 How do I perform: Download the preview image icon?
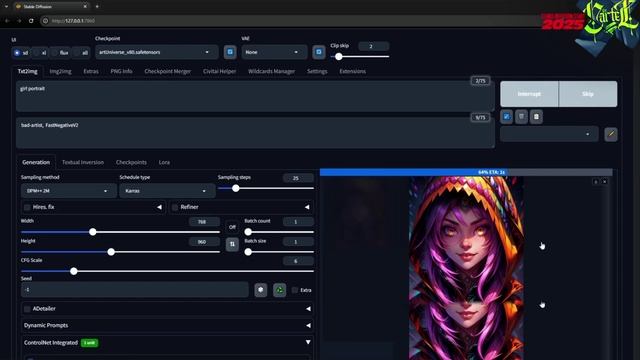(x=596, y=181)
